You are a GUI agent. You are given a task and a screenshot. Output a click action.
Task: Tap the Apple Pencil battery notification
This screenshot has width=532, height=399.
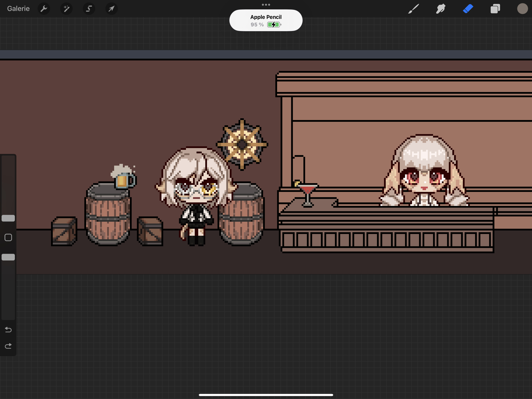266,20
